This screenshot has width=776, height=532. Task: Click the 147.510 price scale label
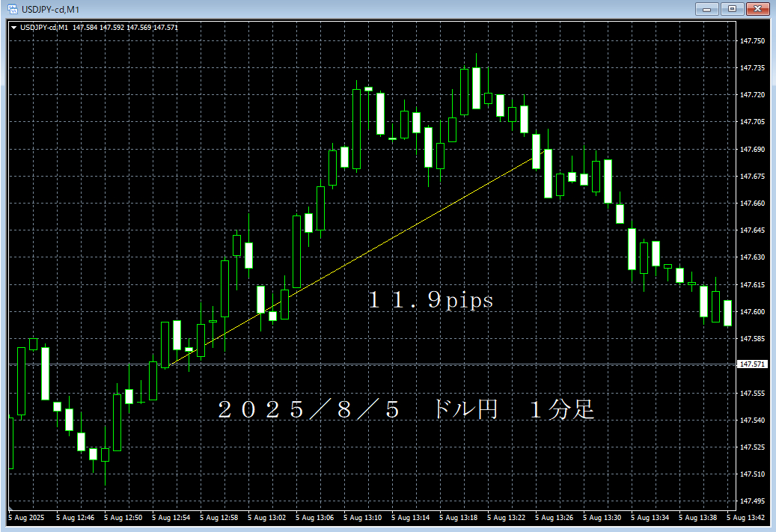pos(752,474)
